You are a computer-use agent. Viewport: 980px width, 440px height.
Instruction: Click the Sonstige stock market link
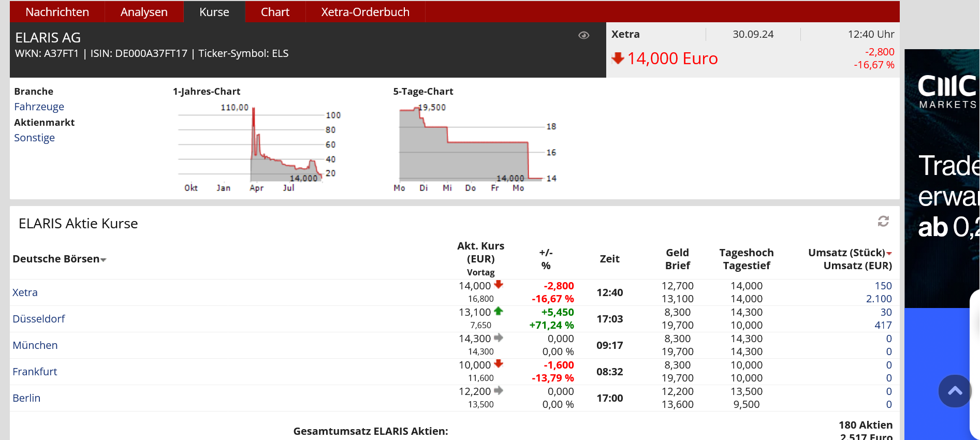tap(34, 138)
